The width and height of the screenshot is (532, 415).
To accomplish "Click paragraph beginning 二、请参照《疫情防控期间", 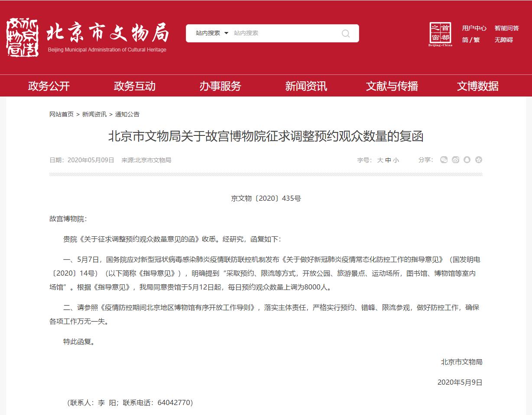I will pos(264,315).
